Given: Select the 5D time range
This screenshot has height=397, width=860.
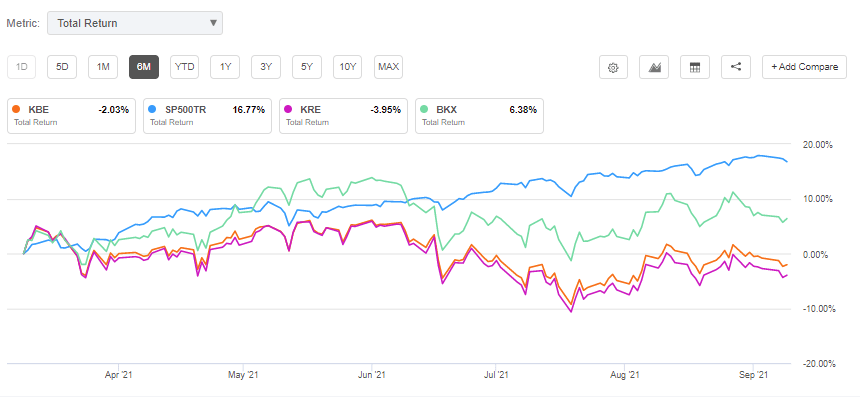Looking at the screenshot, I should coord(62,67).
